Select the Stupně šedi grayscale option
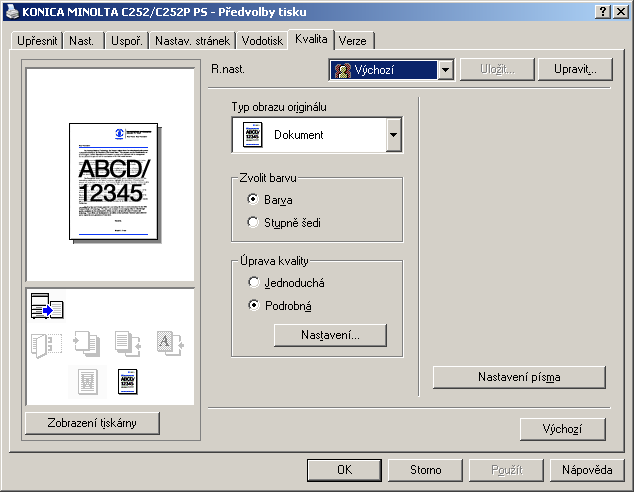The image size is (634, 492). pos(284,222)
